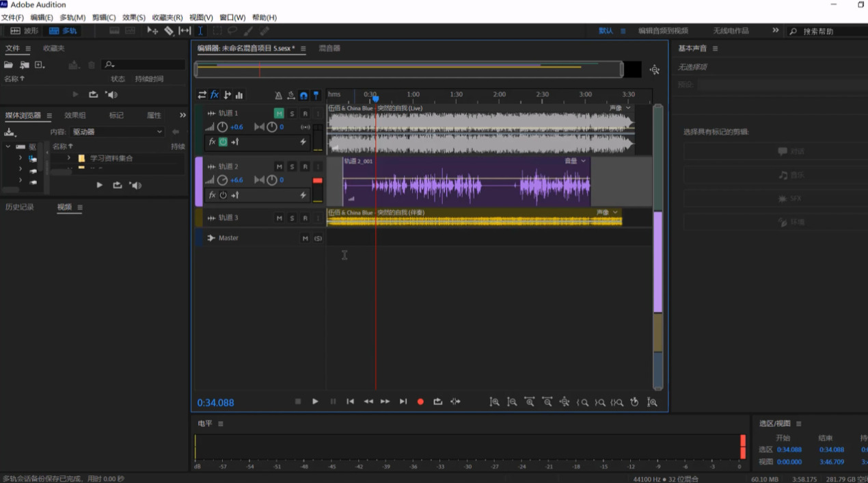
Task: Select the Razor tool in toolbar
Action: pos(168,31)
